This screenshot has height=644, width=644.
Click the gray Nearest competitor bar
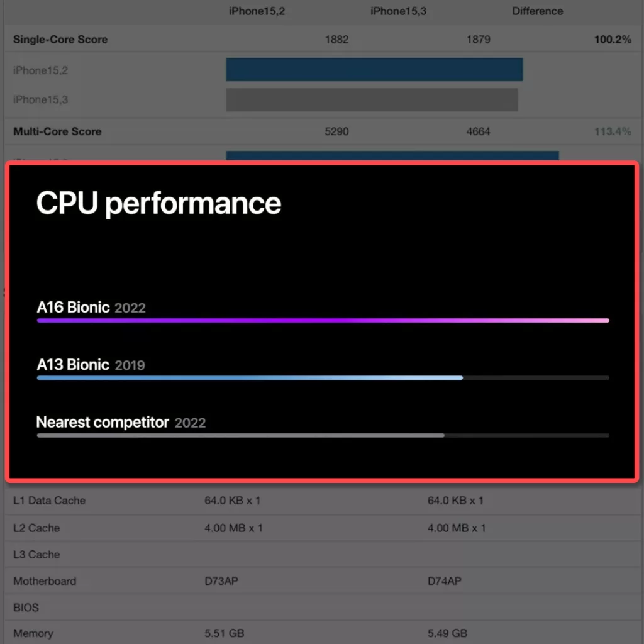point(241,435)
